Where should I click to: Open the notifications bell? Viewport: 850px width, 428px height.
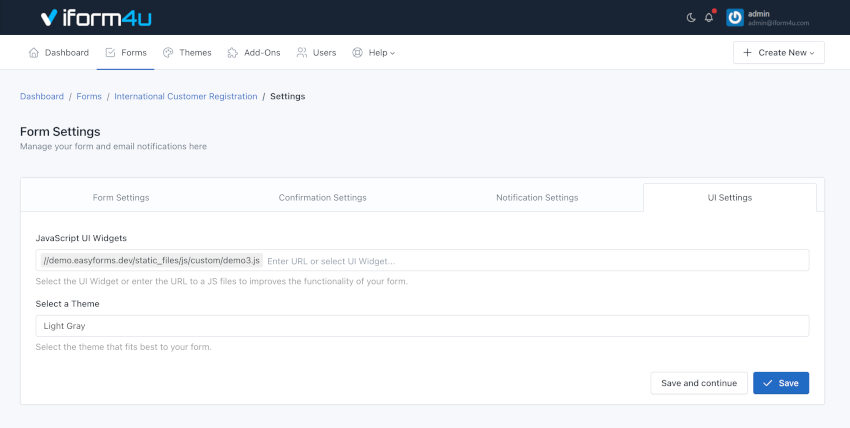709,18
